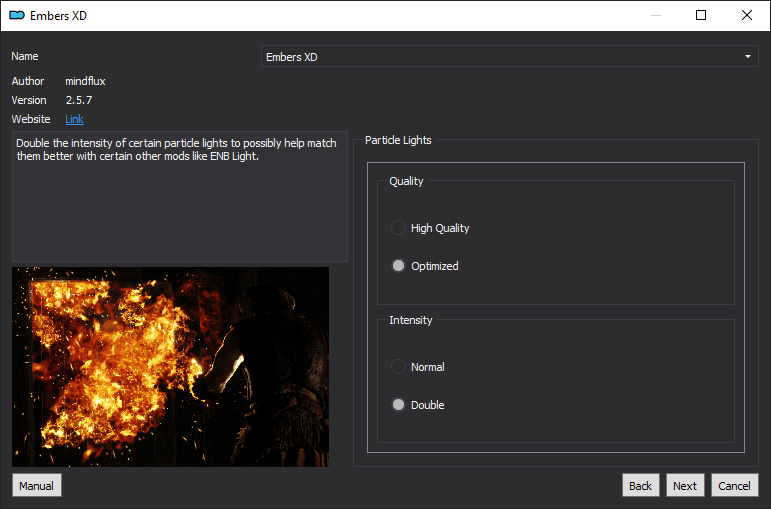Click the Embers XD fire preview image

tap(170, 367)
